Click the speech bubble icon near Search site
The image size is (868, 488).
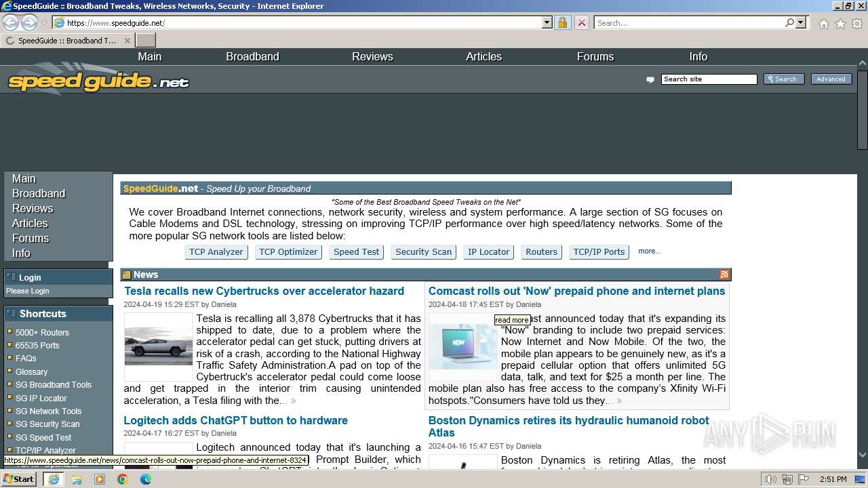click(x=650, y=79)
